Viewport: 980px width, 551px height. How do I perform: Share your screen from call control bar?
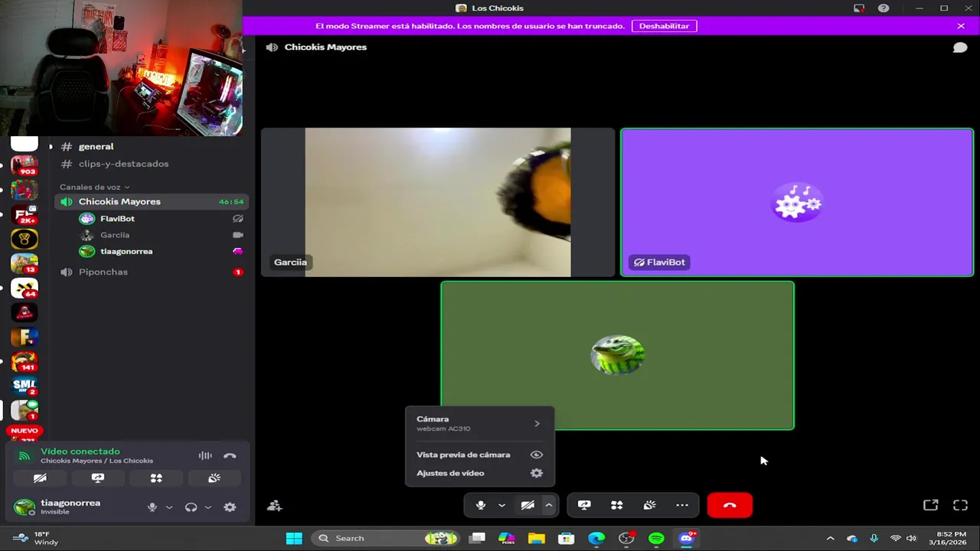click(x=584, y=505)
